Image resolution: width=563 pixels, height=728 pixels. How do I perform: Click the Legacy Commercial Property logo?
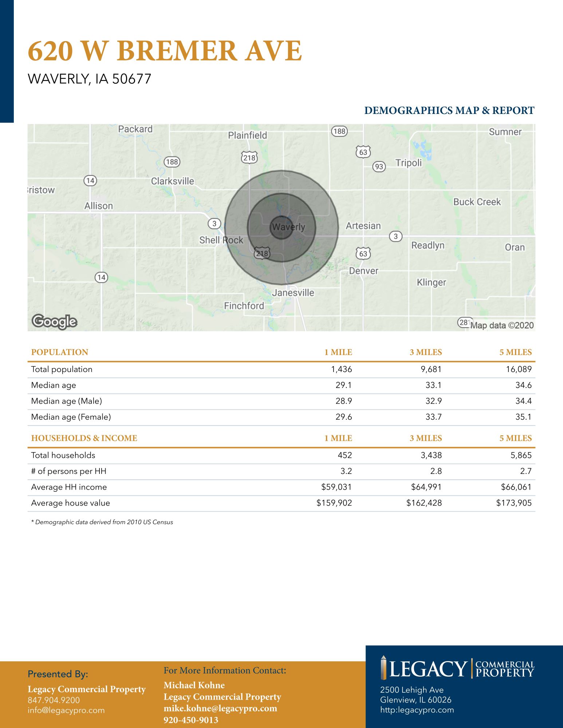[x=457, y=668]
